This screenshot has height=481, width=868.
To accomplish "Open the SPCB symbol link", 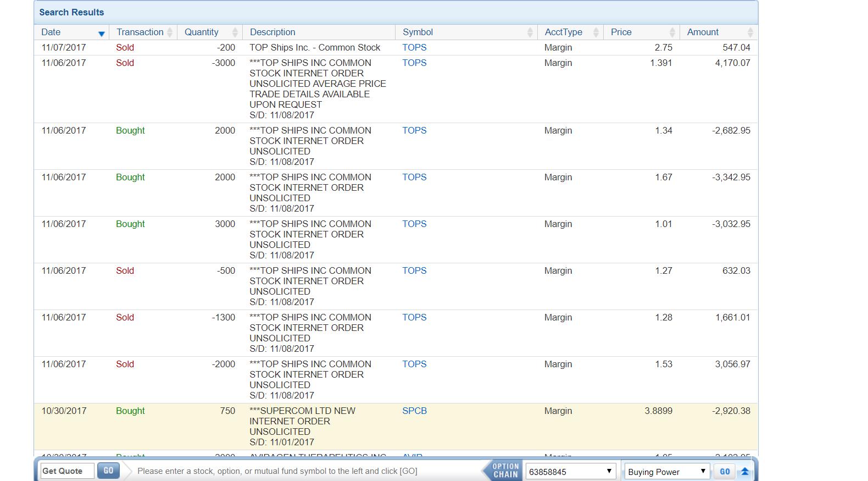I will tap(414, 411).
